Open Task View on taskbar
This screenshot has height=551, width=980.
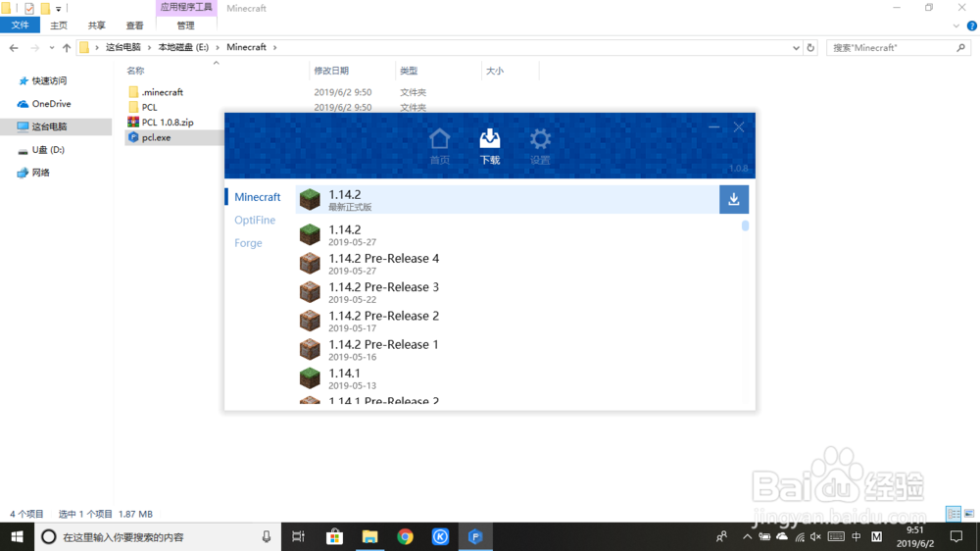298,536
